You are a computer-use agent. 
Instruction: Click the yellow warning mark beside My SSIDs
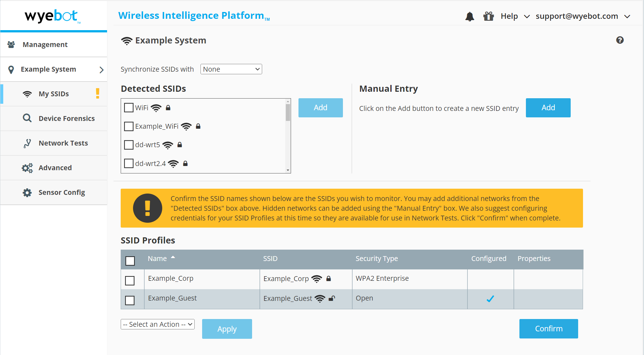coord(97,93)
